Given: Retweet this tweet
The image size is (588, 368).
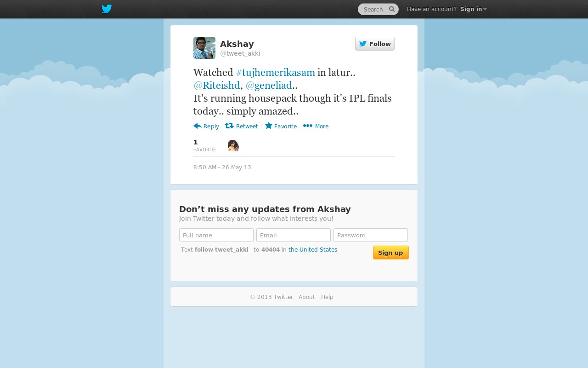Looking at the screenshot, I should point(241,126).
